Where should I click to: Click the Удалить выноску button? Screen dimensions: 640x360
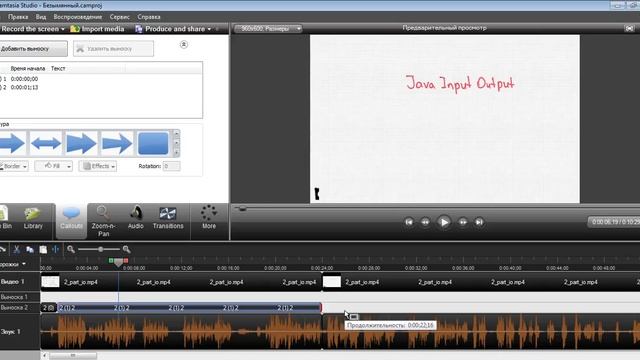point(113,49)
